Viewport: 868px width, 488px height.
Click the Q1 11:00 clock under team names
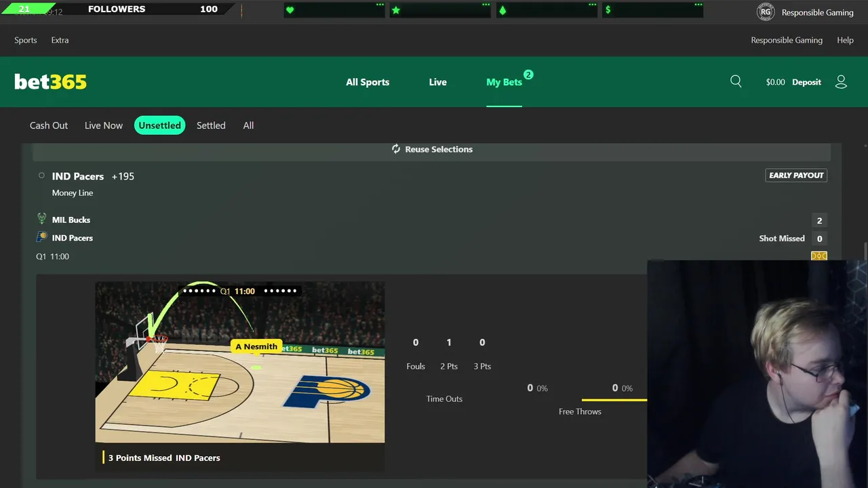pos(52,256)
